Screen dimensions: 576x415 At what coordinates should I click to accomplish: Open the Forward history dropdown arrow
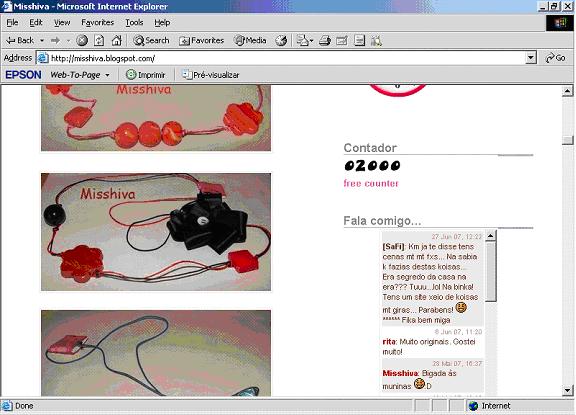click(x=68, y=40)
